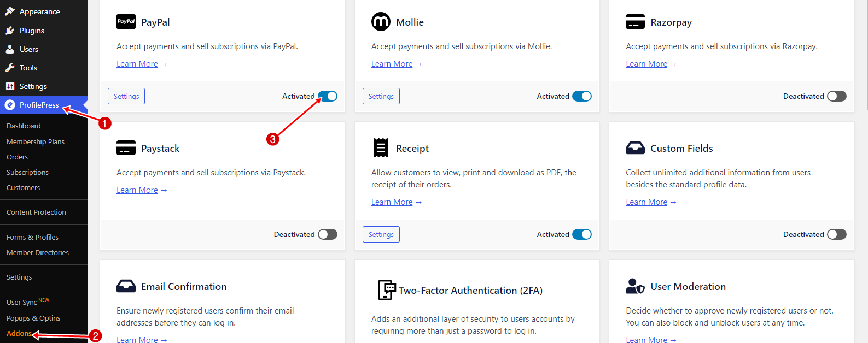
Task: Follow User Moderation Learn More link
Action: [x=646, y=339]
